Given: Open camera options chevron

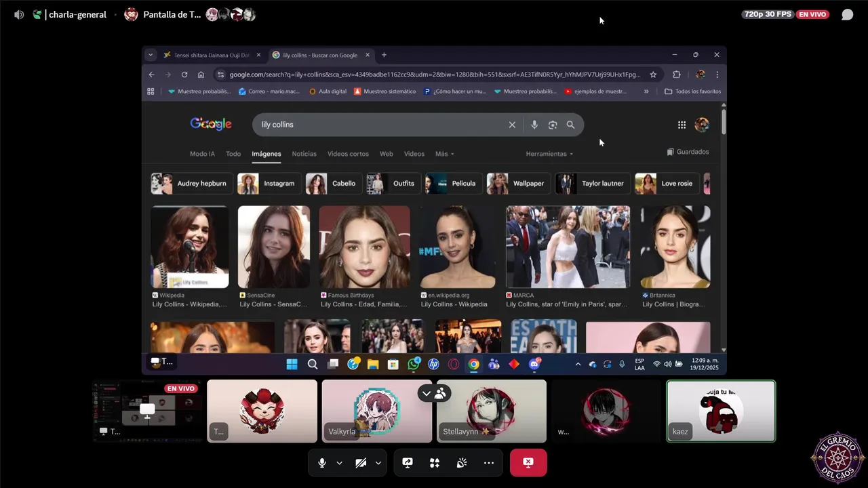Looking at the screenshot, I should 378,463.
